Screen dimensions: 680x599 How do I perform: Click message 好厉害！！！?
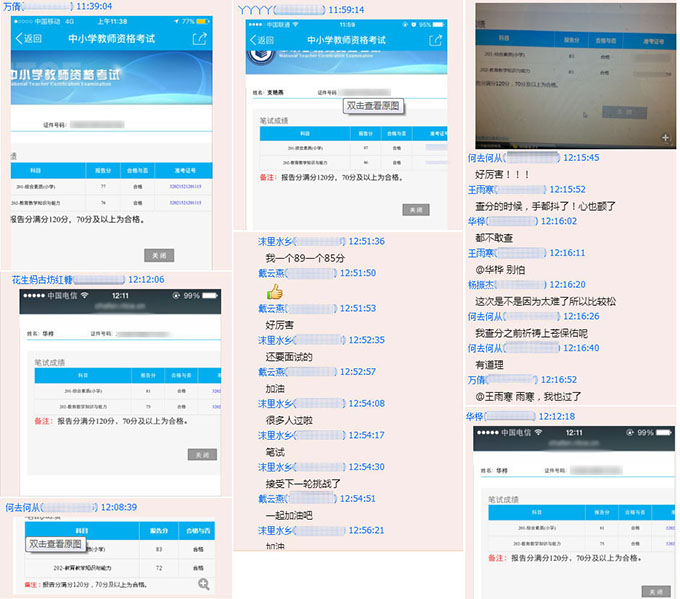(502, 175)
